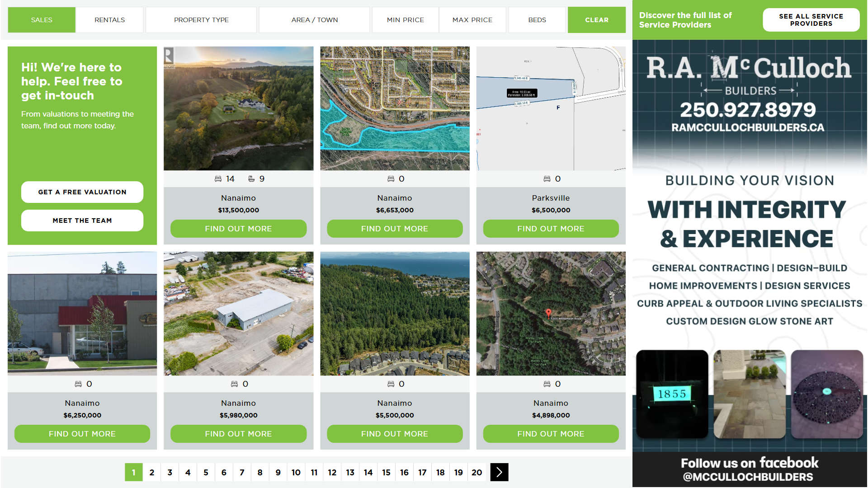Click bed icon on $6,250,000 Nanaimo listing
The height and width of the screenshot is (488, 868).
tap(78, 384)
